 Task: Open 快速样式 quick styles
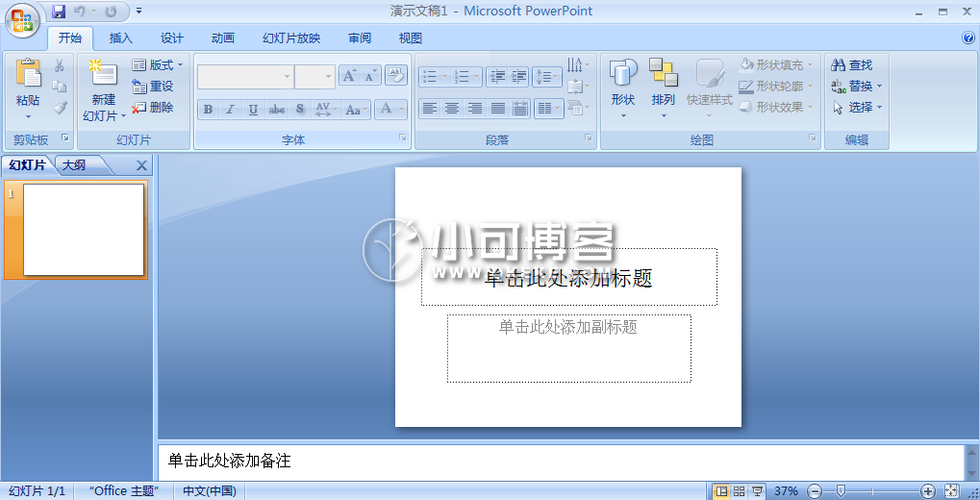[710, 87]
